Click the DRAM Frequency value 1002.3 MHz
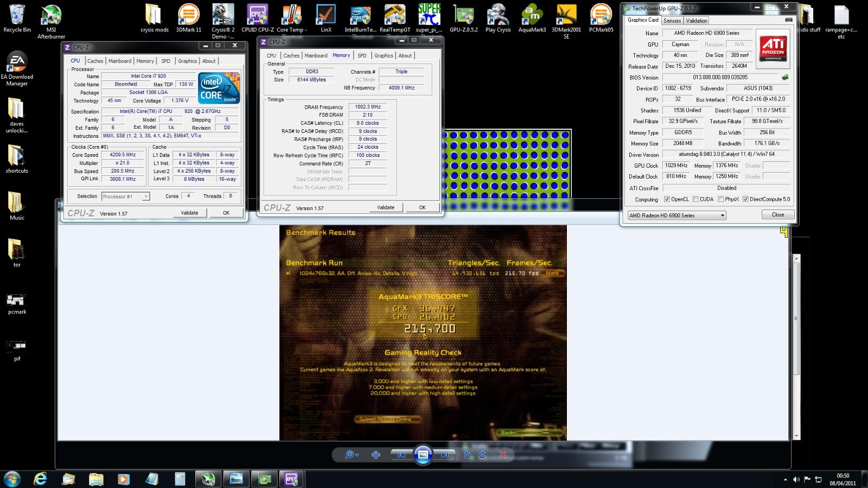The height and width of the screenshot is (488, 868). [x=368, y=107]
